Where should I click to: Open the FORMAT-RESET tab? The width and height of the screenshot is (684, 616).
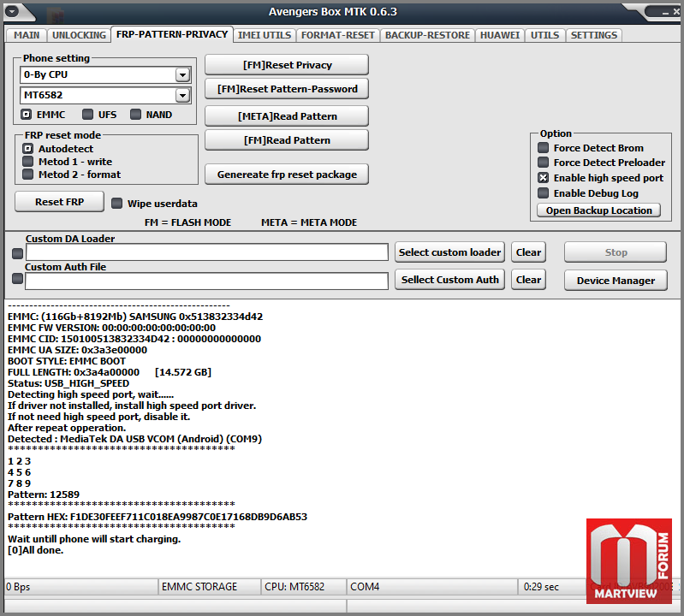pos(337,35)
